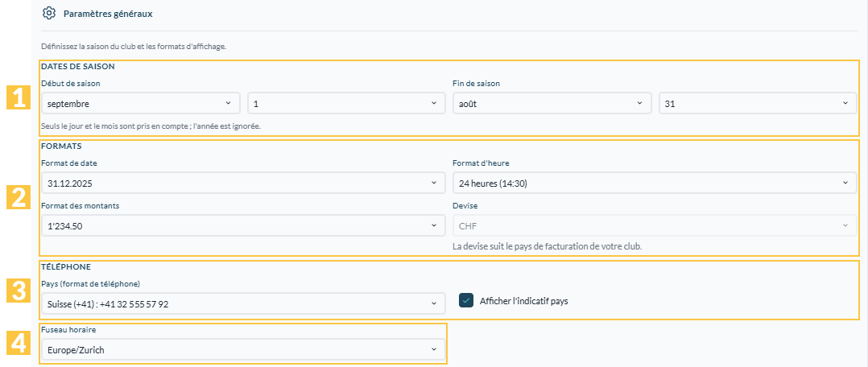Click the Format de date label
The width and height of the screenshot is (868, 367).
68,163
